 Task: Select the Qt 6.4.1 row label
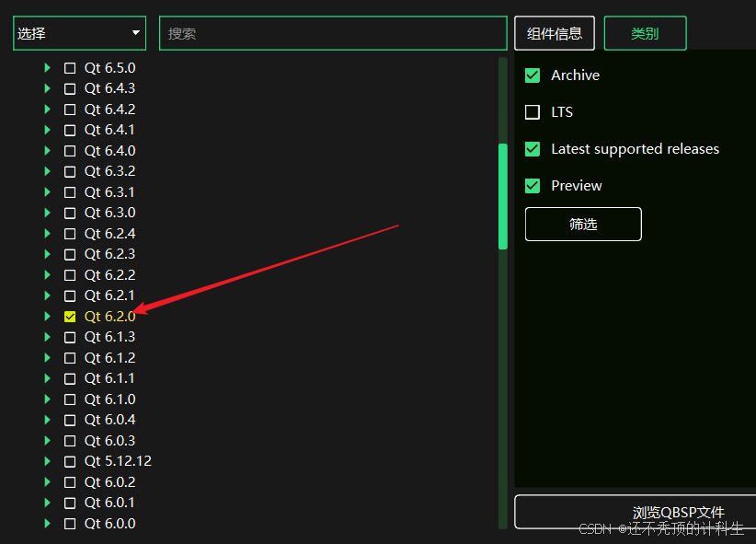tap(109, 130)
